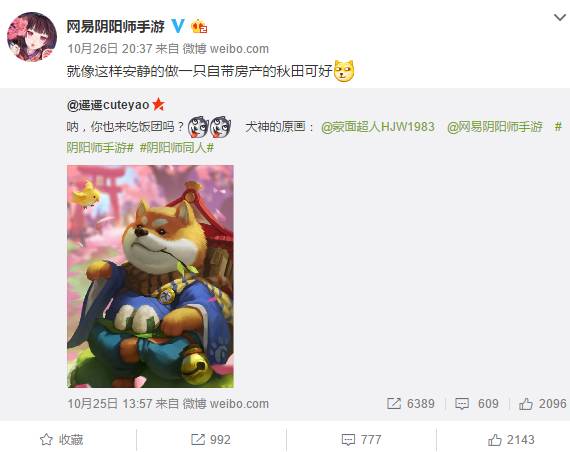This screenshot has width=570, height=452.
Task: Open the 网易阴阳师手游 account name link
Action: tap(115, 26)
